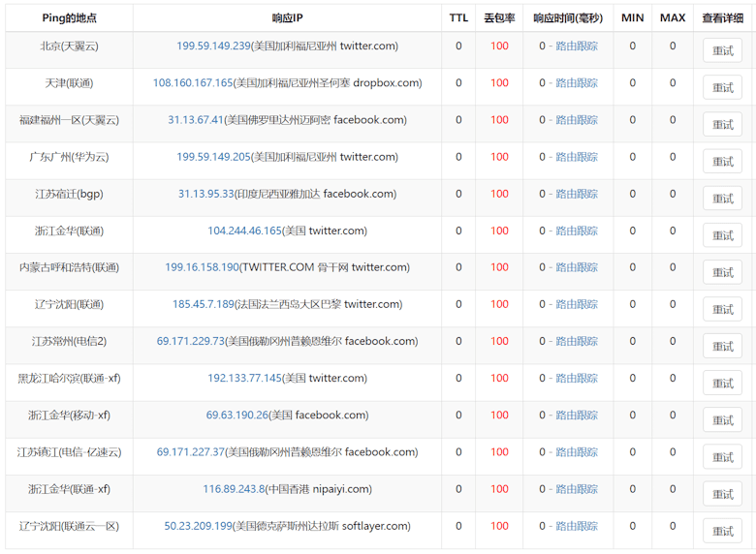Click 路由跟踪 for 广东广州(华为云) row
756x554 pixels.
tap(577, 157)
